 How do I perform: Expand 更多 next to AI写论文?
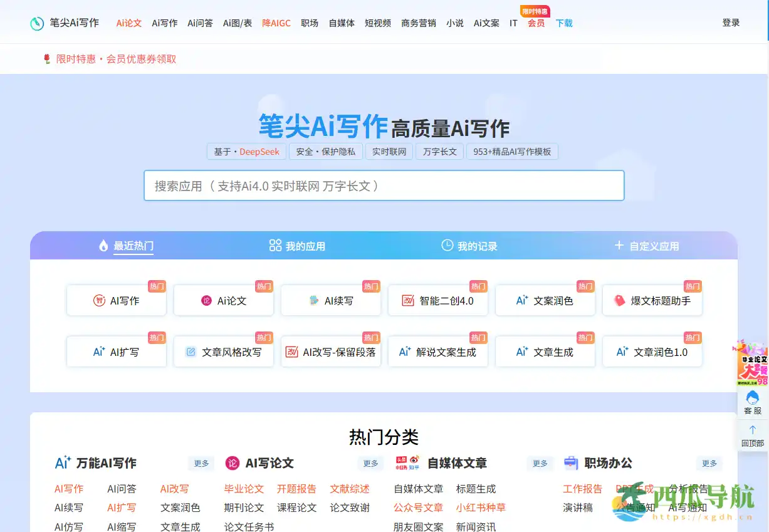tap(370, 464)
